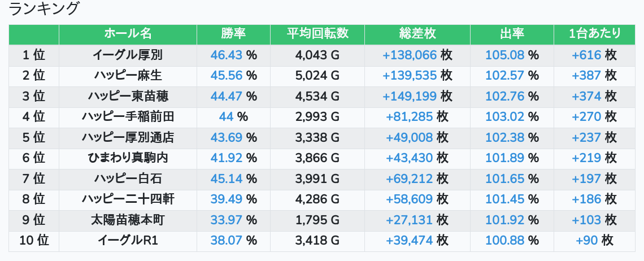644x261 pixels.
Task: Open the ハッピー手稲前田 row
Action: [x=128, y=117]
